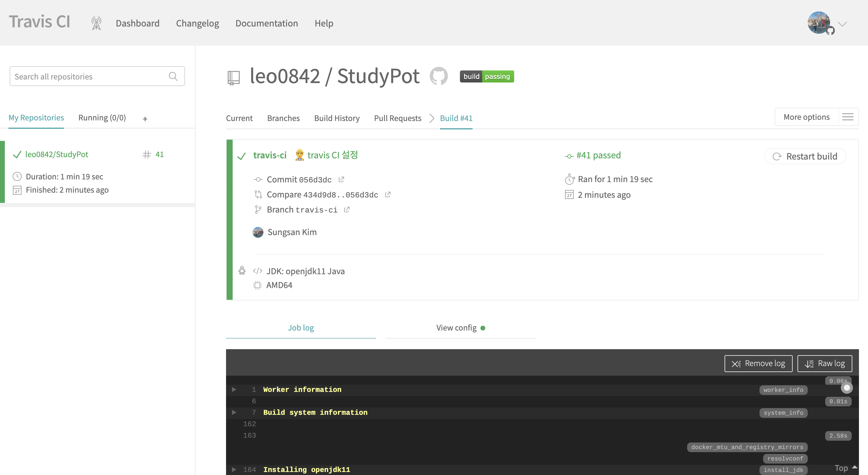Click the Build system information expand arrow

tap(233, 412)
